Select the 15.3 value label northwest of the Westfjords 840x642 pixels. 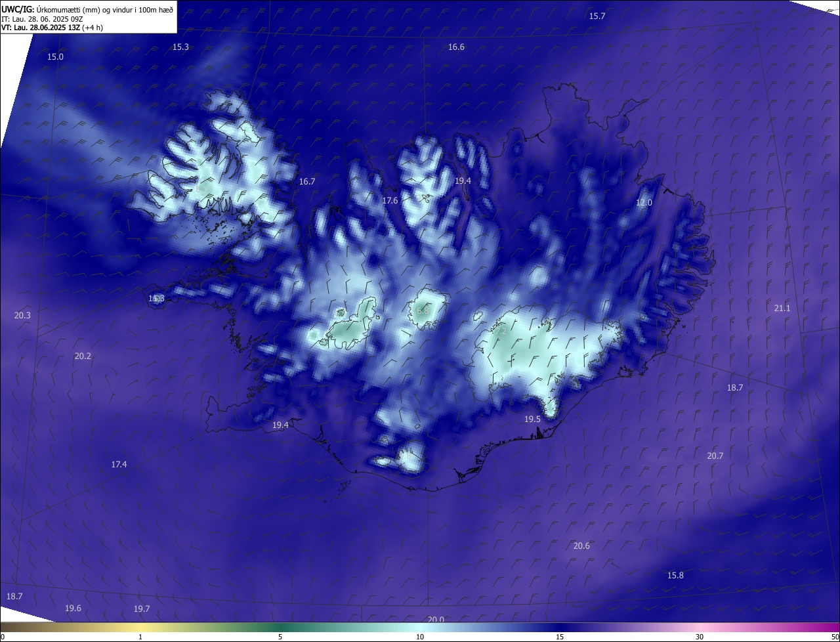click(x=180, y=47)
